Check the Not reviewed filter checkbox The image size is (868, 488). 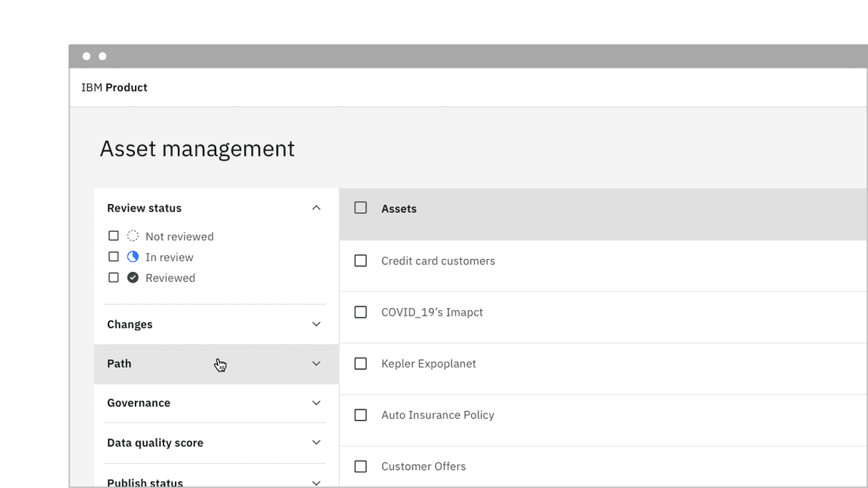click(x=114, y=236)
